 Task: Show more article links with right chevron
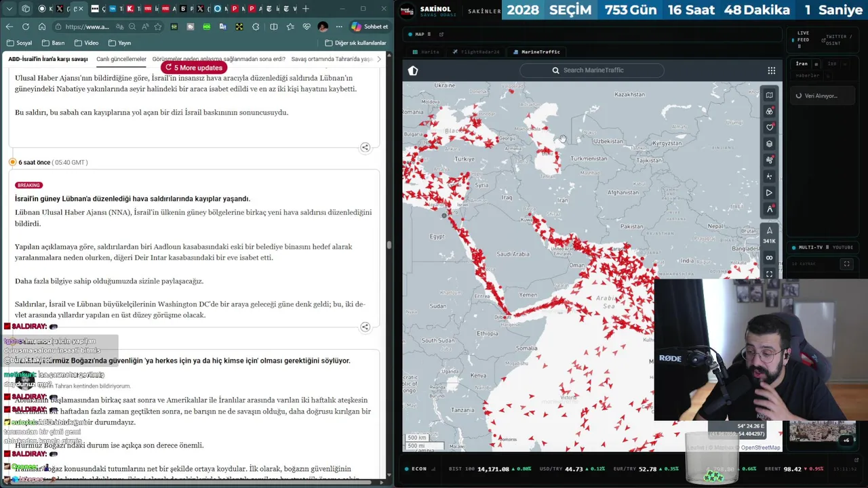pos(378,59)
